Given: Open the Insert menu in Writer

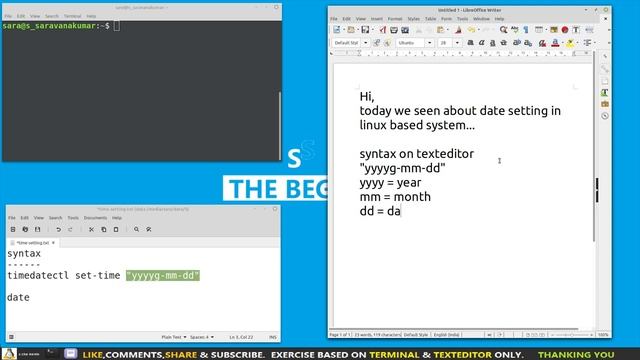Looking at the screenshot, I should click(x=376, y=19).
